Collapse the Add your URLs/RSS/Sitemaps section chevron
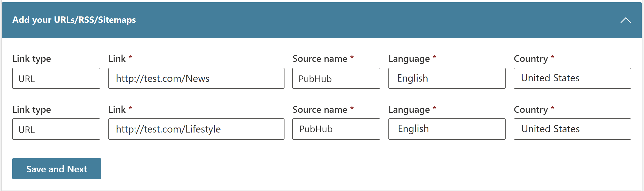The width and height of the screenshot is (644, 191). coord(626,20)
